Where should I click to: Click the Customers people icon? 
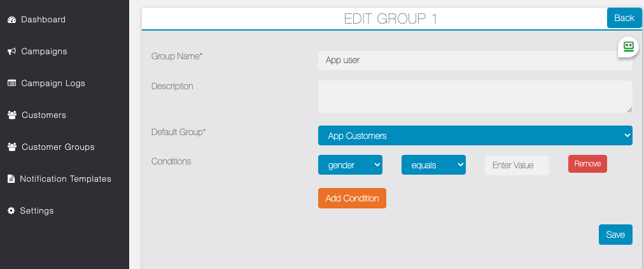[x=12, y=115]
